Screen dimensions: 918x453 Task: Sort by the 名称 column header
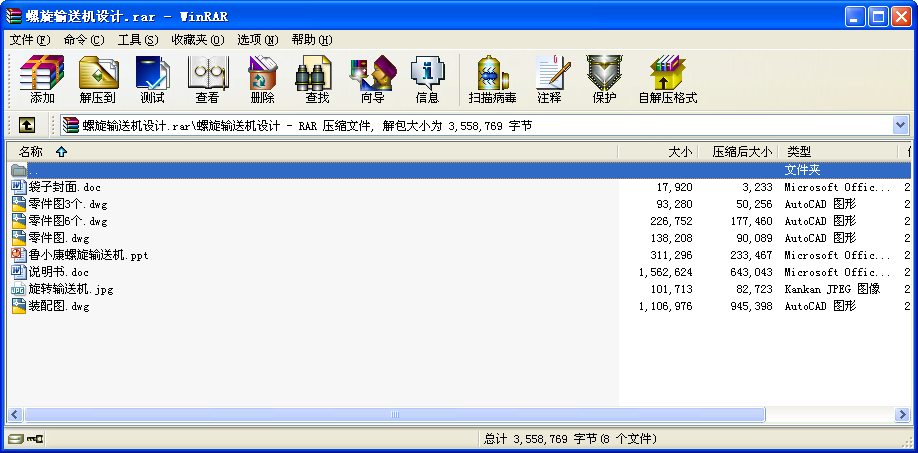click(x=312, y=152)
